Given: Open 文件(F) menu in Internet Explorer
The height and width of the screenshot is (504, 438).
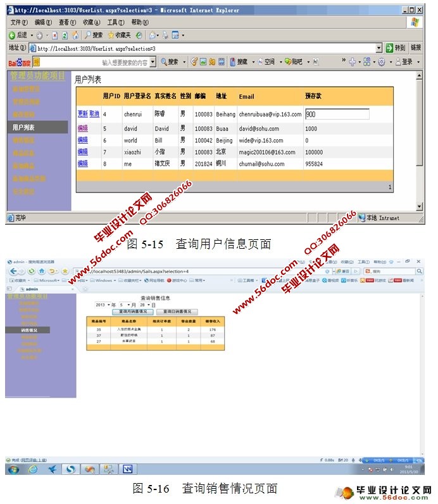Looking at the screenshot, I should (x=19, y=22).
